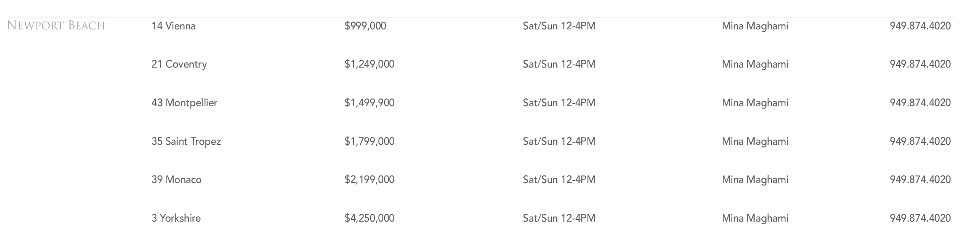The height and width of the screenshot is (230, 980).
Task: Click the $999,000 price
Action: click(365, 26)
